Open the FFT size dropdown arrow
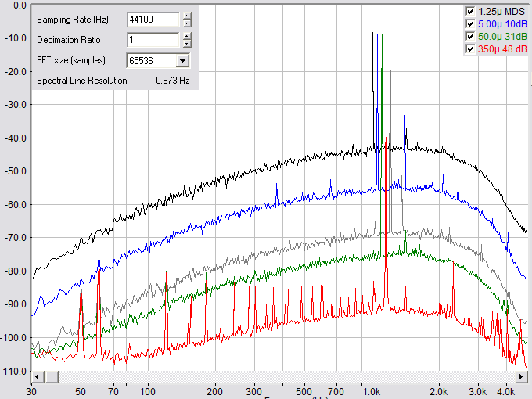The height and width of the screenshot is (399, 532). (x=183, y=60)
